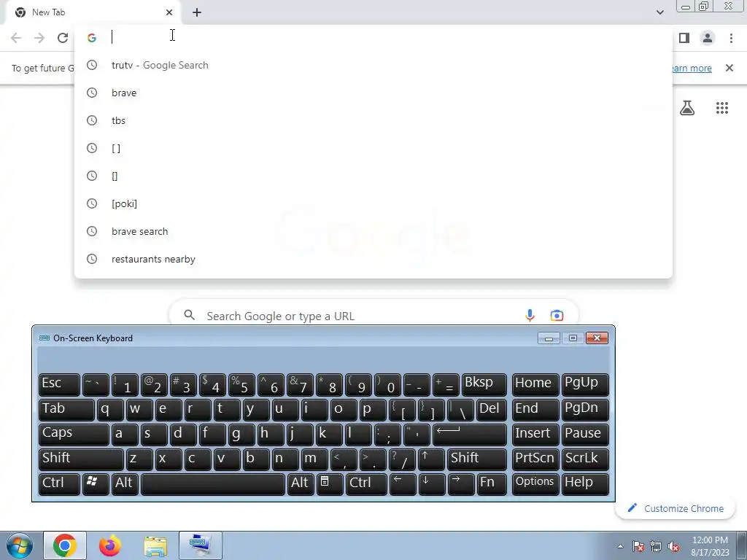Open the Chrome side panel icon
The width and height of the screenshot is (747, 560).
click(x=684, y=38)
